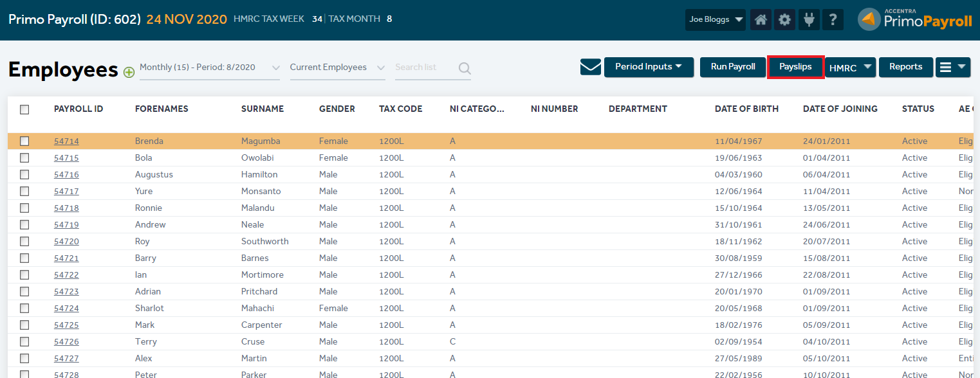Screen dimensions: 980x378
Task: Follow the link for payroll ID 54714
Action: tap(66, 141)
